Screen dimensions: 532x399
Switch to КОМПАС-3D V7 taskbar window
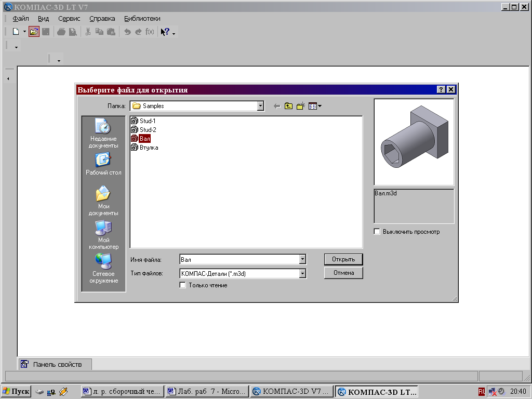(x=292, y=392)
